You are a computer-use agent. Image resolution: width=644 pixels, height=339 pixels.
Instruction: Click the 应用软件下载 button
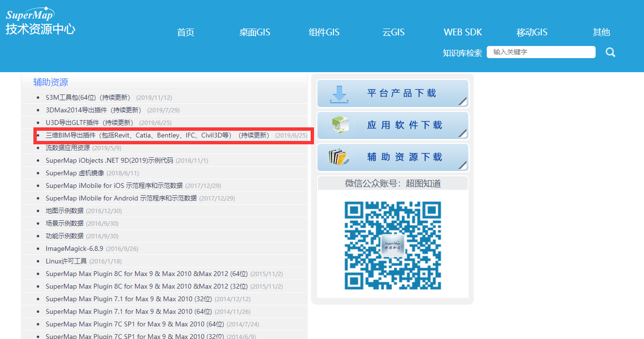click(x=393, y=125)
